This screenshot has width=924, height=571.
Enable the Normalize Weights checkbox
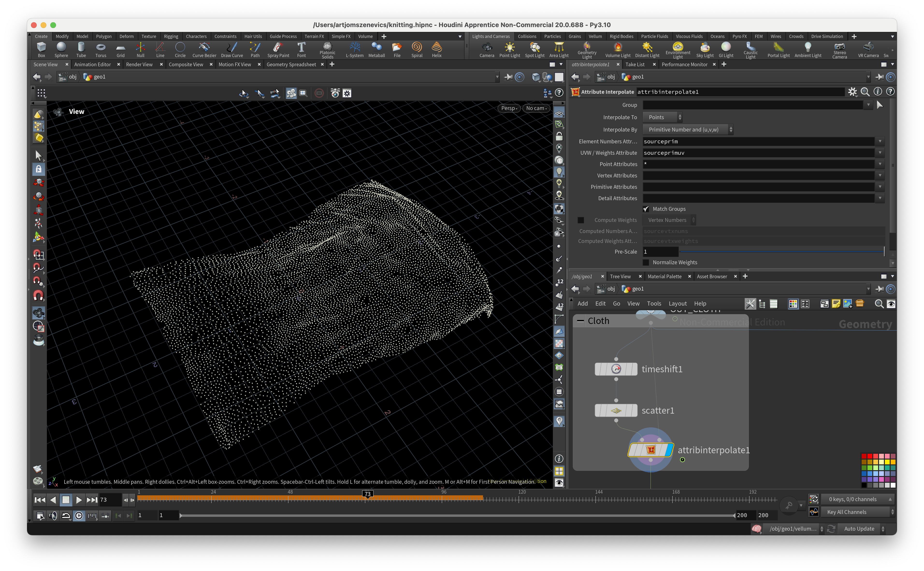[x=646, y=263]
